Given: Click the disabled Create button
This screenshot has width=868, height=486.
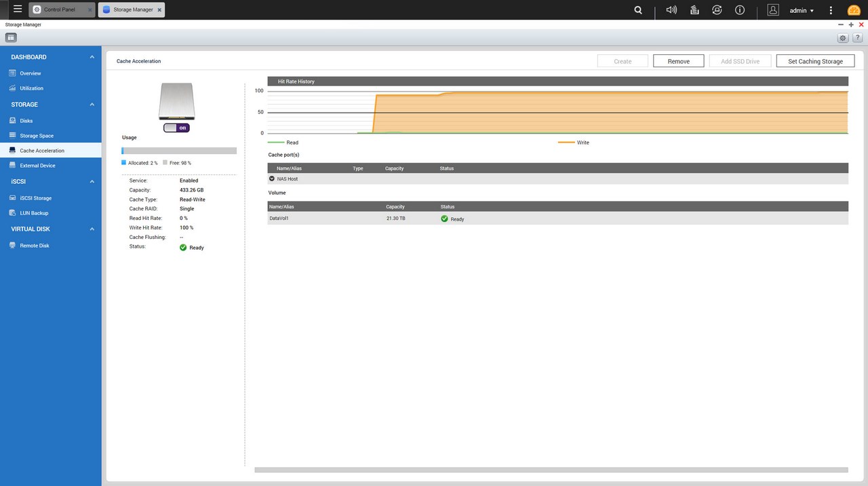Looking at the screenshot, I should point(623,61).
